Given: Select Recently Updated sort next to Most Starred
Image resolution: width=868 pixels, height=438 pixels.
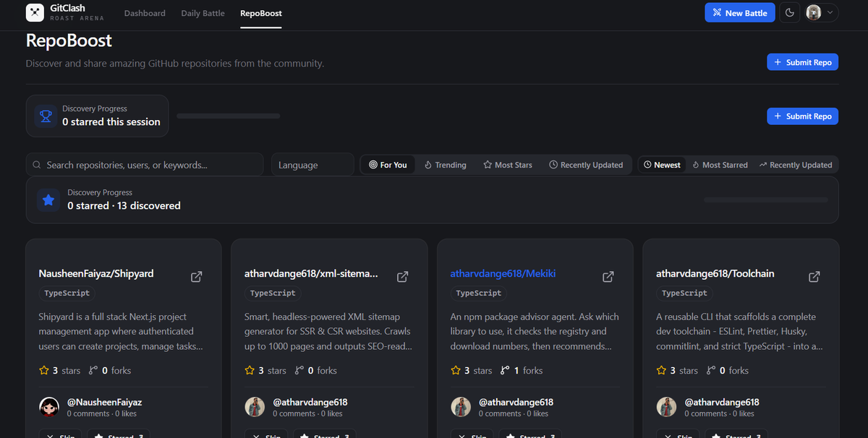Looking at the screenshot, I should pyautogui.click(x=796, y=165).
